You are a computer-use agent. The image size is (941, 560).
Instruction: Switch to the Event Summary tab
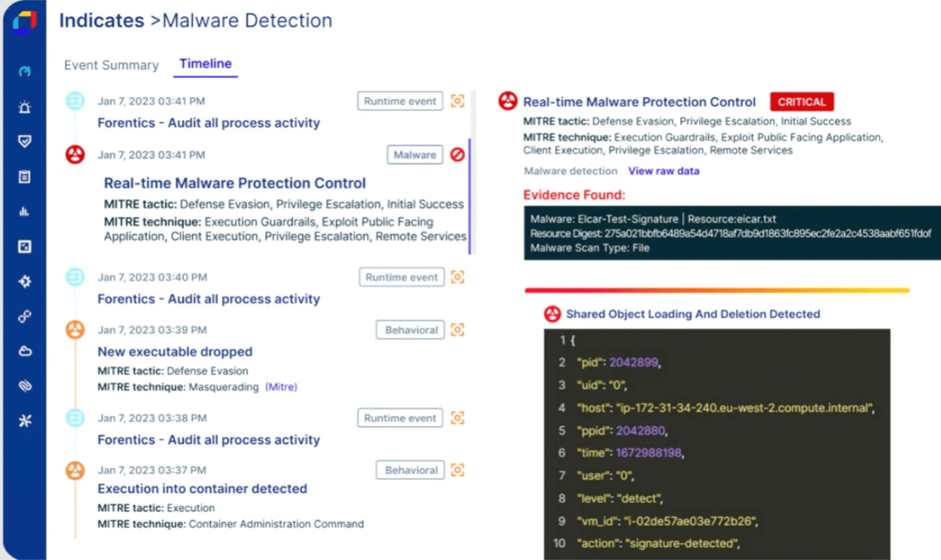(111, 65)
